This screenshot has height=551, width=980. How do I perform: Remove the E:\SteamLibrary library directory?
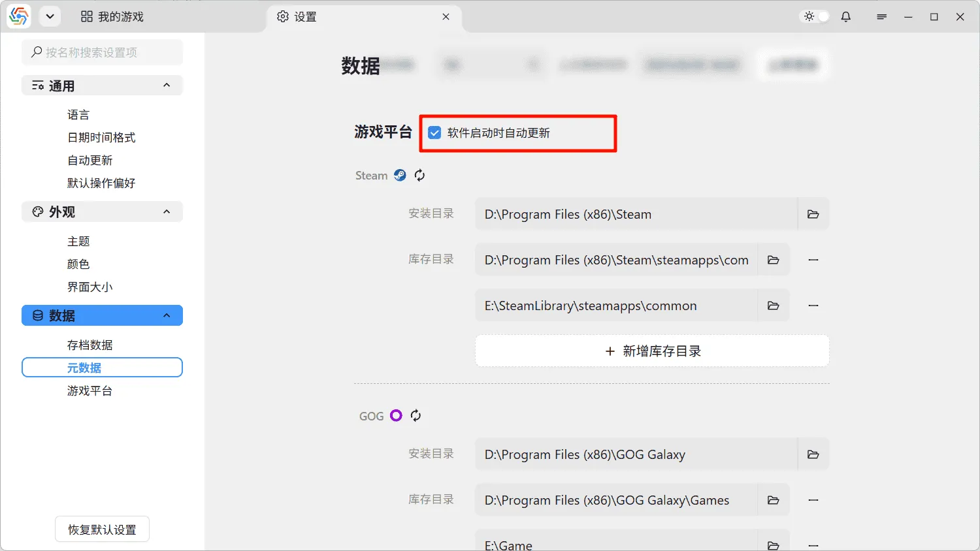[813, 306]
